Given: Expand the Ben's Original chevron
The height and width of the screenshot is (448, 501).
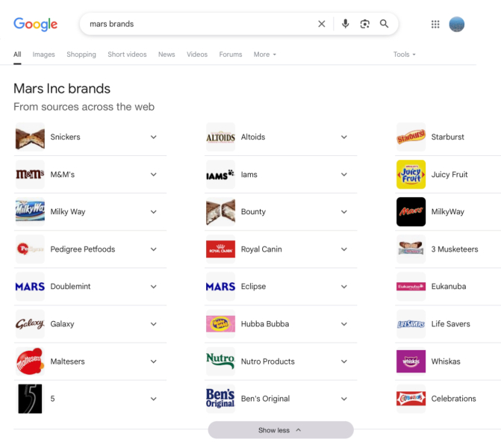Looking at the screenshot, I should click(343, 399).
